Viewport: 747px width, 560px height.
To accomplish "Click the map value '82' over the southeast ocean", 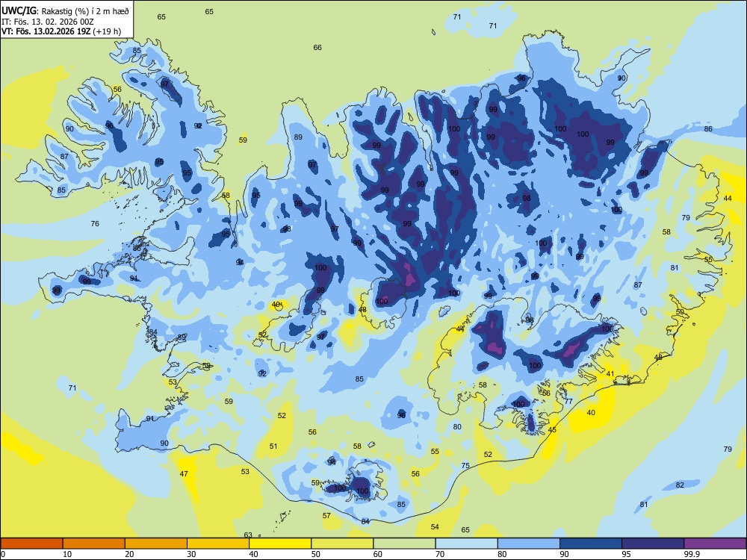I will click(680, 485).
